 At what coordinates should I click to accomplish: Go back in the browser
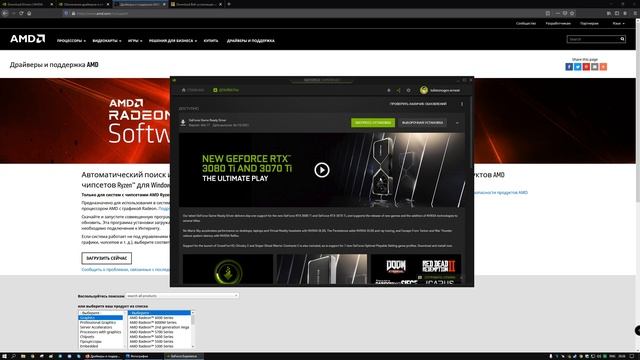(4, 13)
